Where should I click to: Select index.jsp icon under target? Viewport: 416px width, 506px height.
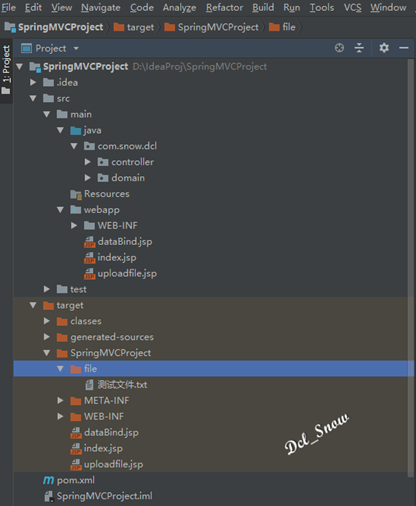[x=76, y=449]
